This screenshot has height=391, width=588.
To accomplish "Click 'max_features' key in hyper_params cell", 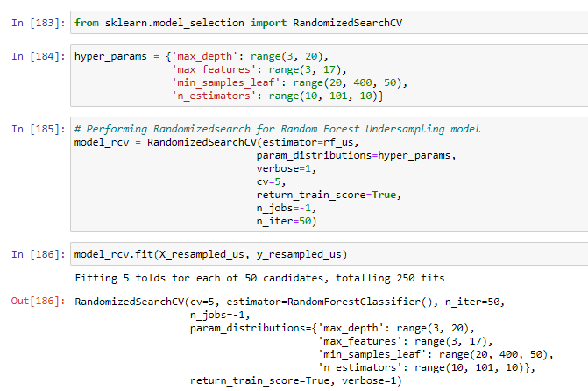I will tap(213, 69).
